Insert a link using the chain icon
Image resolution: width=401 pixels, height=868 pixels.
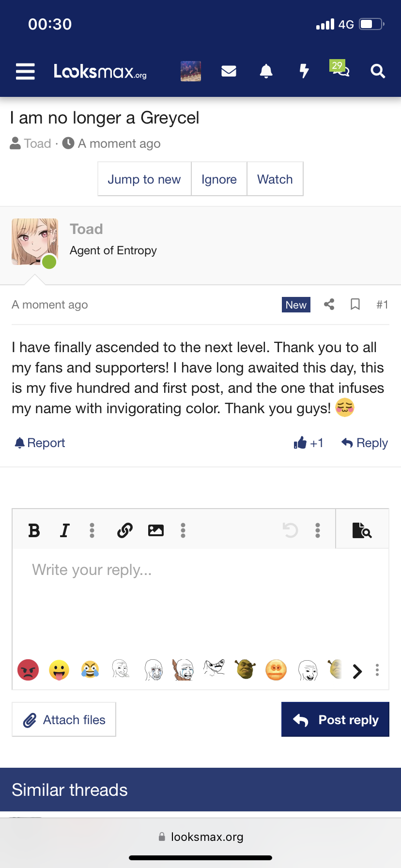click(125, 530)
